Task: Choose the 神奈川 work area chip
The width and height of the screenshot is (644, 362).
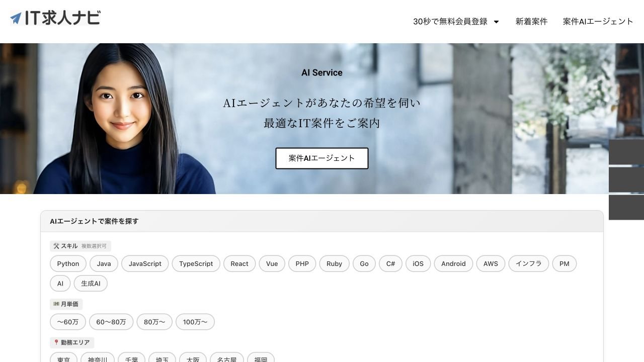Action: coord(98,358)
